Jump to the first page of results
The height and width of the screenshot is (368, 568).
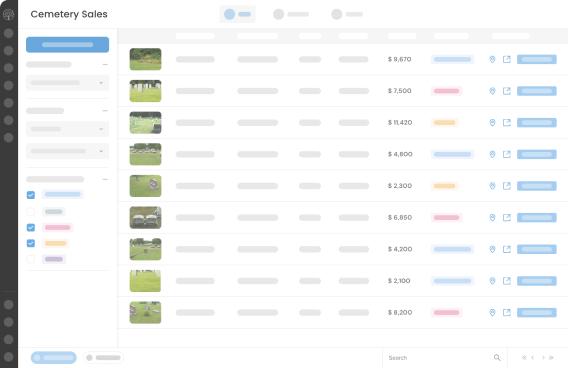(x=524, y=357)
